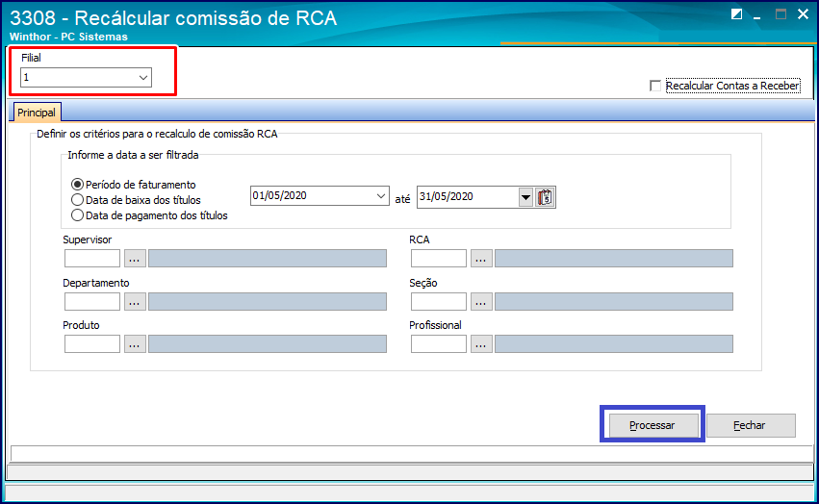Screen dimensions: 819x504
Task: Expand the Filial dropdown
Action: 142,77
